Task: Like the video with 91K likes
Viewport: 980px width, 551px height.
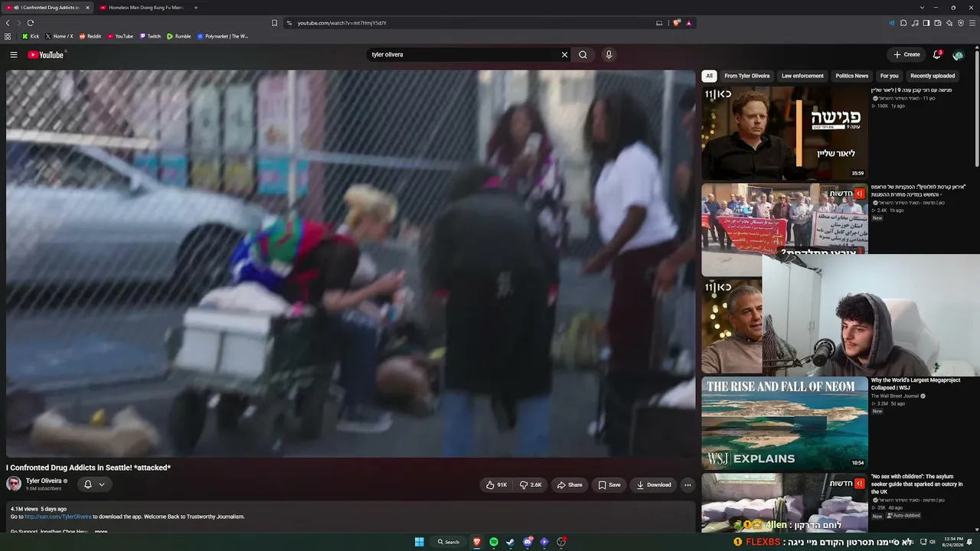Action: click(496, 484)
